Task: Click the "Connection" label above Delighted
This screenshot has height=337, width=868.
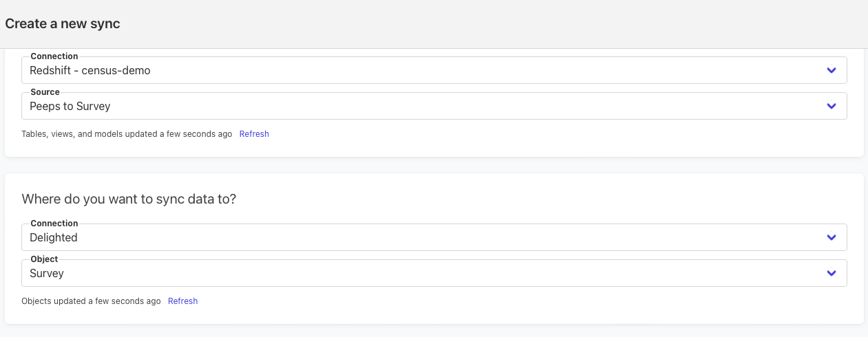Action: pos(54,224)
